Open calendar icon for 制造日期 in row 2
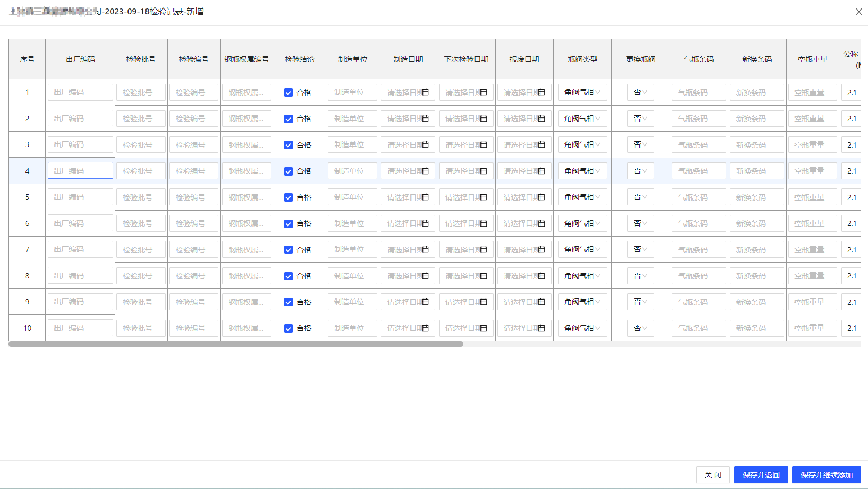Image resolution: width=868 pixels, height=489 pixels. pyautogui.click(x=425, y=119)
